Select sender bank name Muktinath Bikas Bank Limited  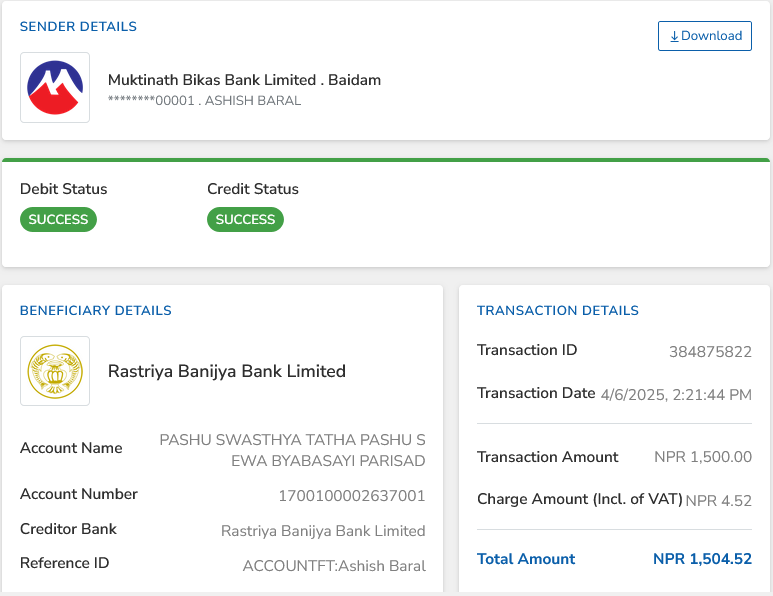pos(212,80)
